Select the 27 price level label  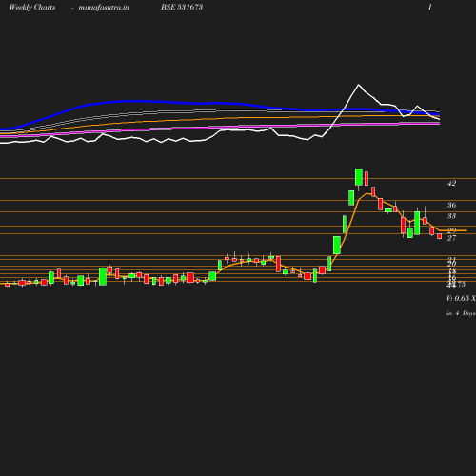click(x=451, y=238)
